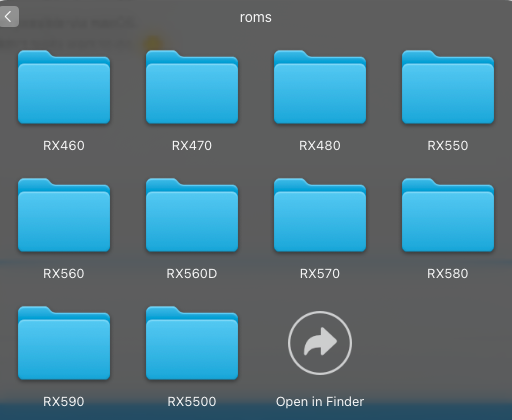Open the RX470 folder icon

(x=192, y=87)
